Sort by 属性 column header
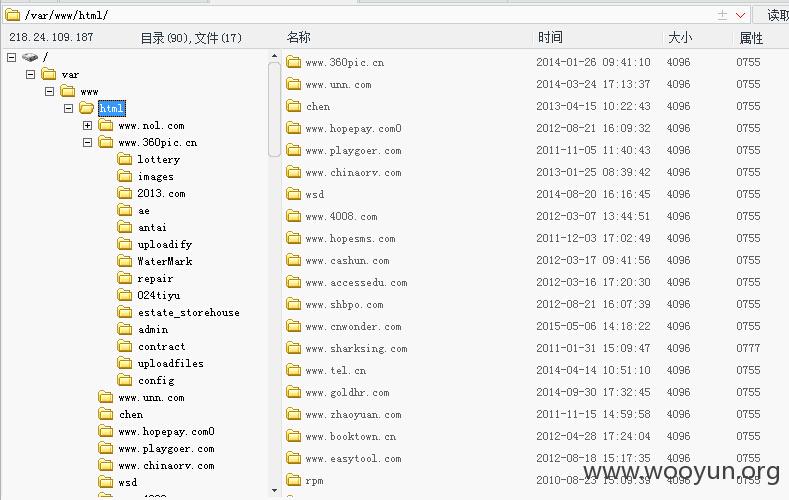 751,37
